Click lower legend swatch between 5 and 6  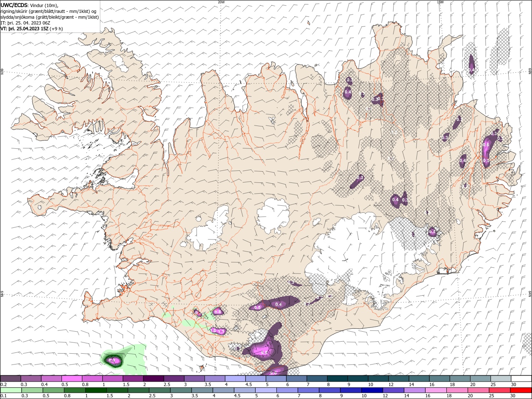tap(265, 390)
